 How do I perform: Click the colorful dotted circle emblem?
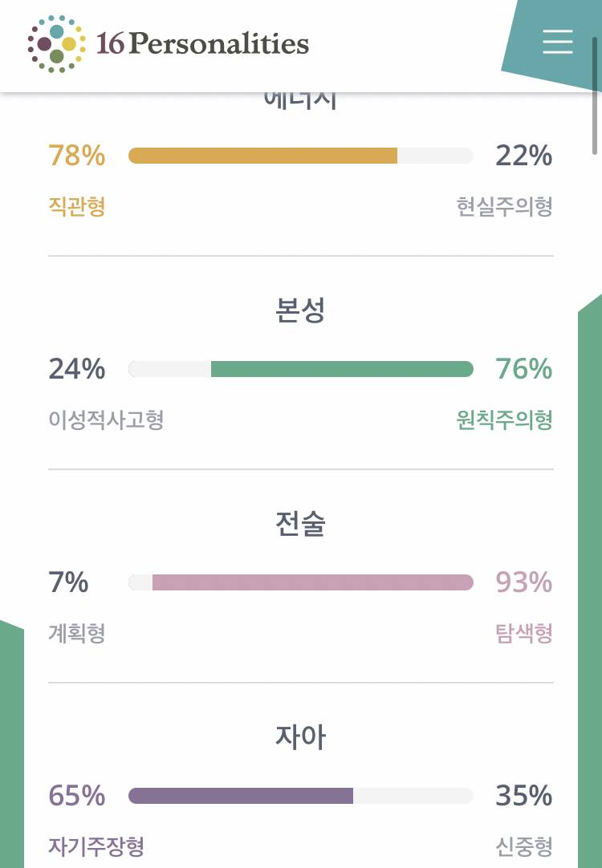pos(55,43)
